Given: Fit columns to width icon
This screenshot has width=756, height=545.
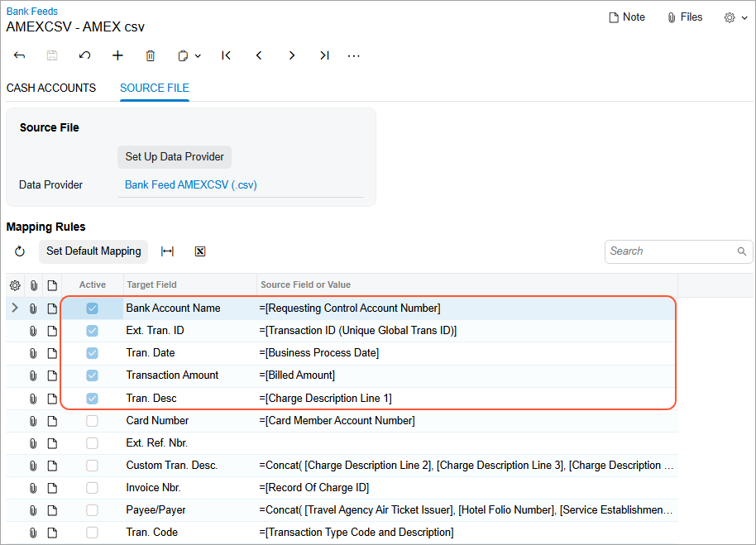Looking at the screenshot, I should (167, 251).
